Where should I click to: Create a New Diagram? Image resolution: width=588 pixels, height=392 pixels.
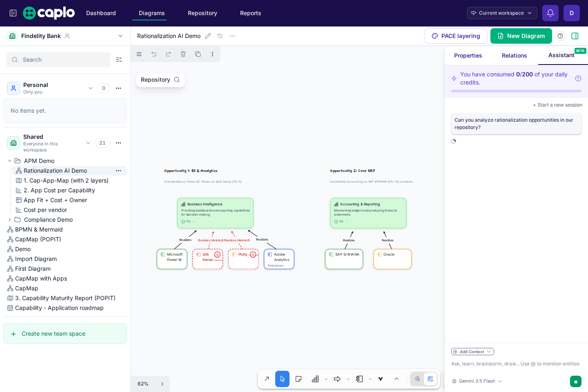coord(521,36)
